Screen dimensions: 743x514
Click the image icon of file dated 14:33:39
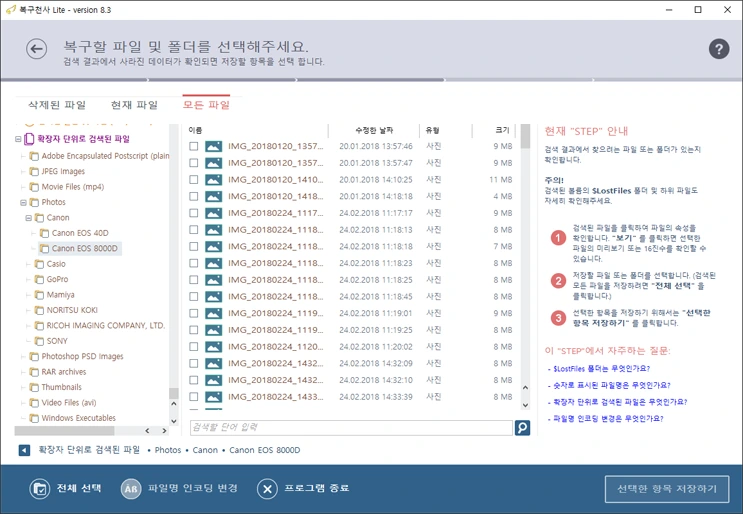click(214, 397)
